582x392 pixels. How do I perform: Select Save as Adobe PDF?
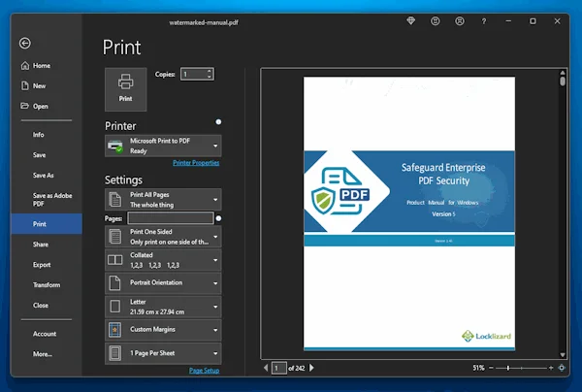pyautogui.click(x=52, y=200)
